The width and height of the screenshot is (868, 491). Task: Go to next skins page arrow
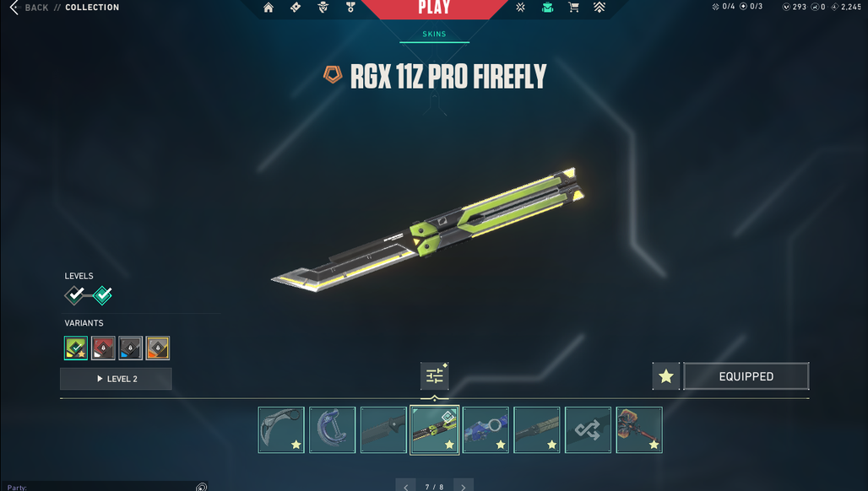point(464,485)
